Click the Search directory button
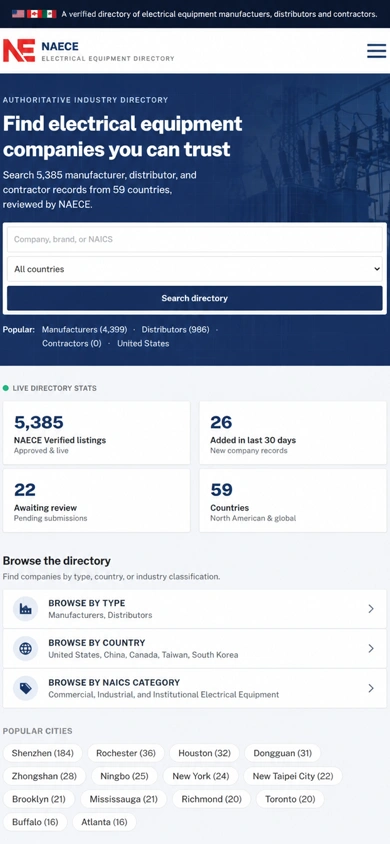 pyautogui.click(x=195, y=298)
